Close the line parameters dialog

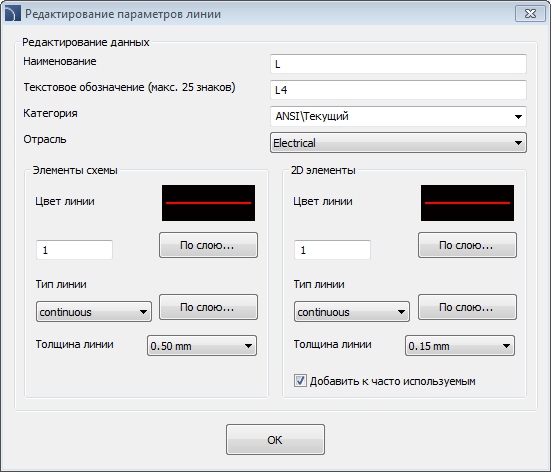530,14
